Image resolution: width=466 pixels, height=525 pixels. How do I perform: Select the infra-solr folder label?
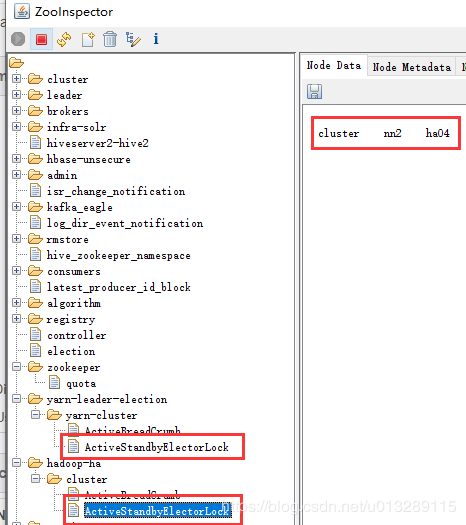tap(77, 127)
